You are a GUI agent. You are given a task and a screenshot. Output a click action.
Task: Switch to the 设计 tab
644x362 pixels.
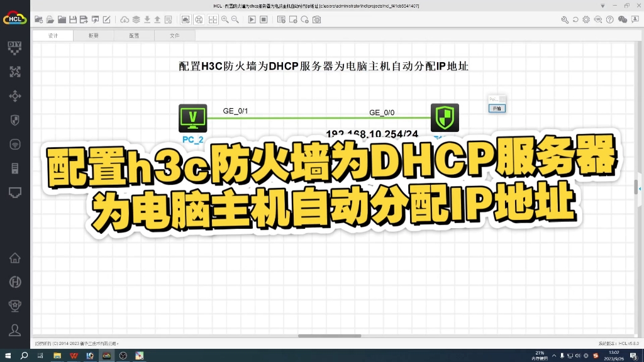click(x=53, y=36)
